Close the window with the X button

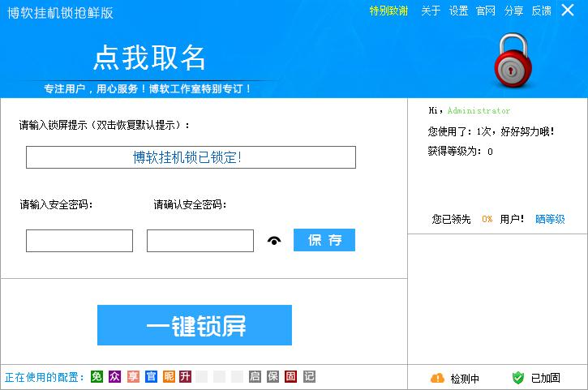click(568, 10)
